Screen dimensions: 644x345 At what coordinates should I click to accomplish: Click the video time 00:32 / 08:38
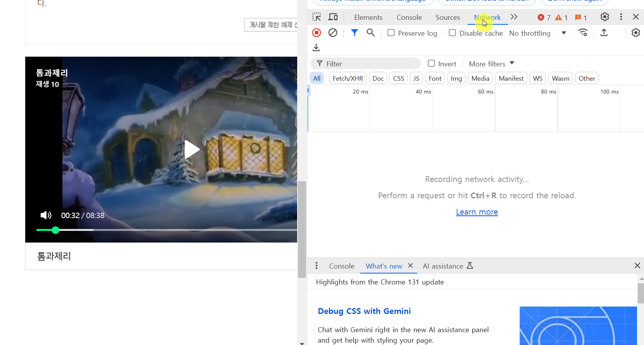83,215
